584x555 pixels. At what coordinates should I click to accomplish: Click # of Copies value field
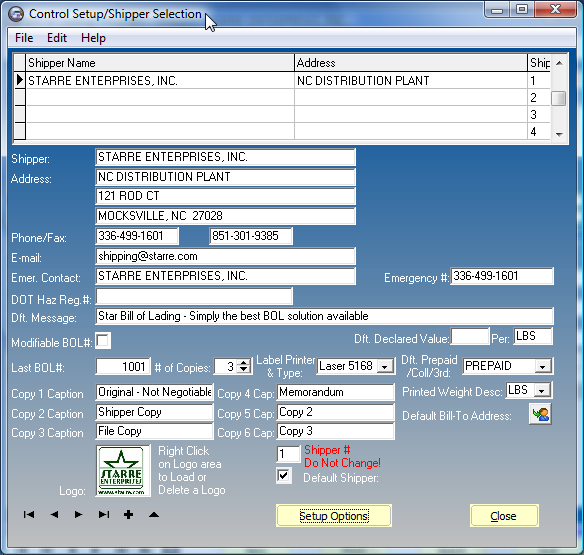(x=226, y=367)
